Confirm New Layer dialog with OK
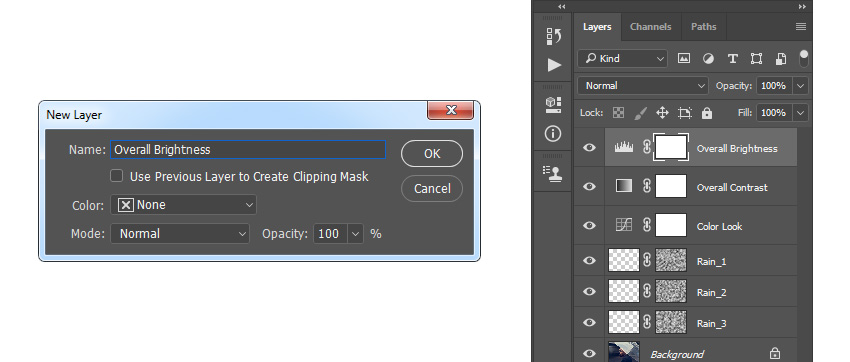 tap(432, 154)
